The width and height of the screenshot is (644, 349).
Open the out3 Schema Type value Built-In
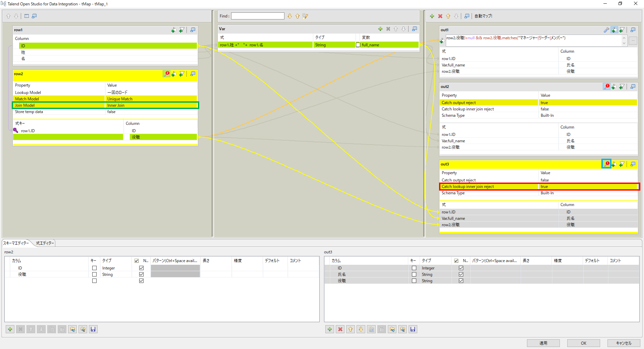(588, 193)
